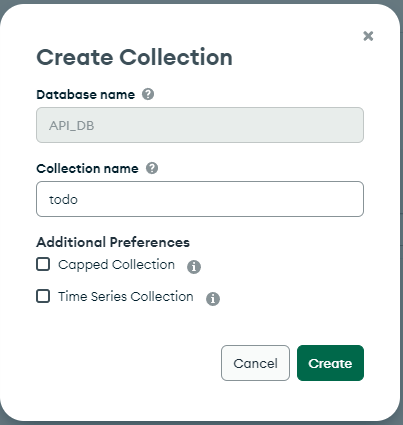Click the Database name label

point(86,95)
